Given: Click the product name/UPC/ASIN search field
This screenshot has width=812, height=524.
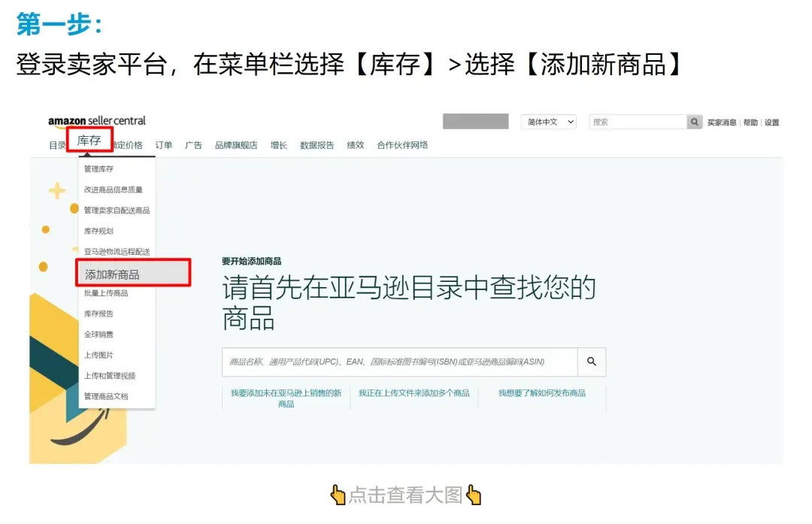Looking at the screenshot, I should click(x=400, y=362).
